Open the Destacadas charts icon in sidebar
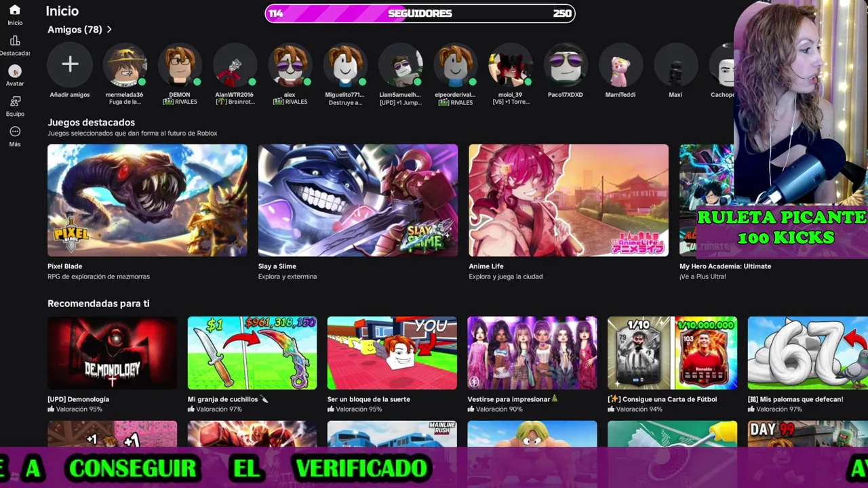This screenshot has width=868, height=488. click(x=15, y=41)
